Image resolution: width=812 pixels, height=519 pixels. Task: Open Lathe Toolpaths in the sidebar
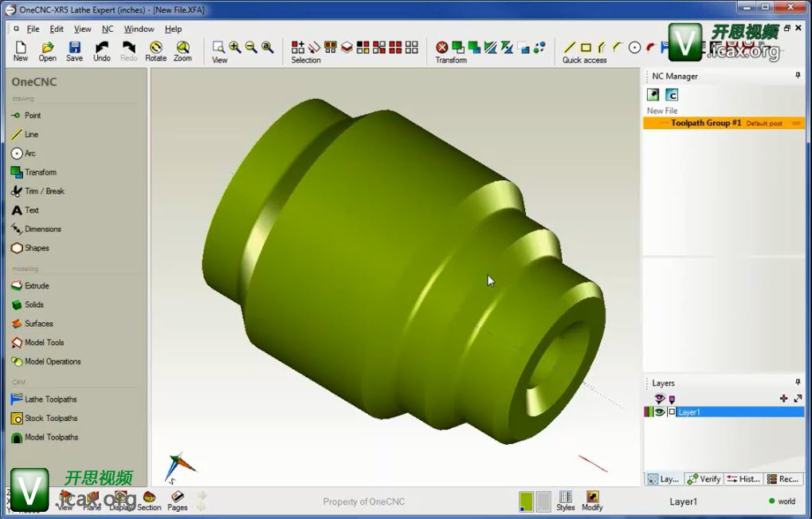point(50,399)
